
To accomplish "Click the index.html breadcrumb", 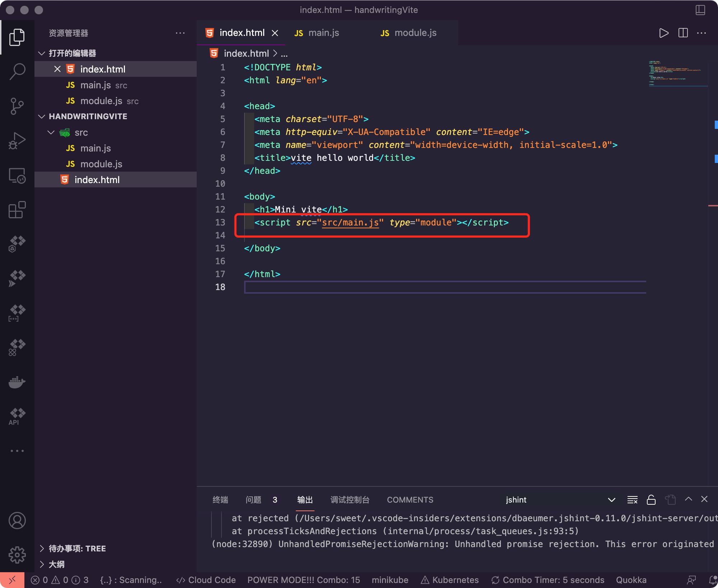I will 246,53.
